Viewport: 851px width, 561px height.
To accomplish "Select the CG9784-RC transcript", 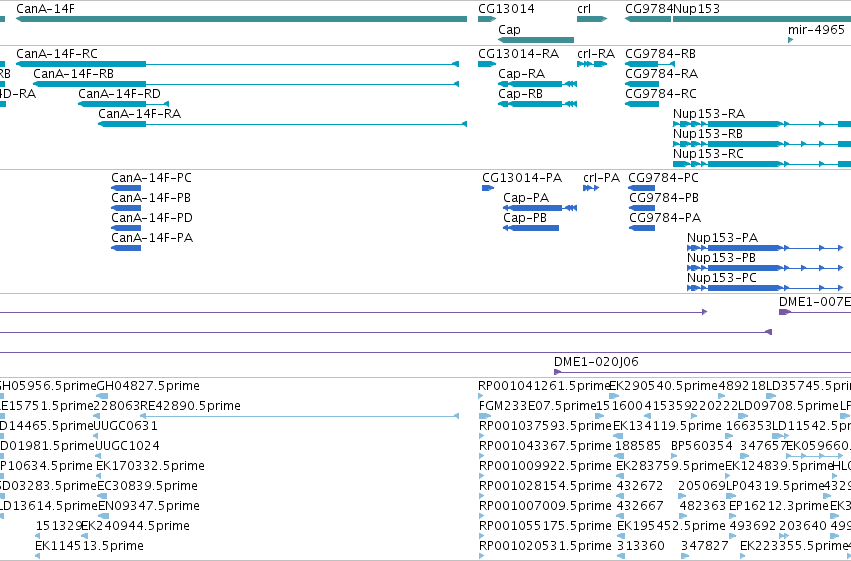I will 642,104.
